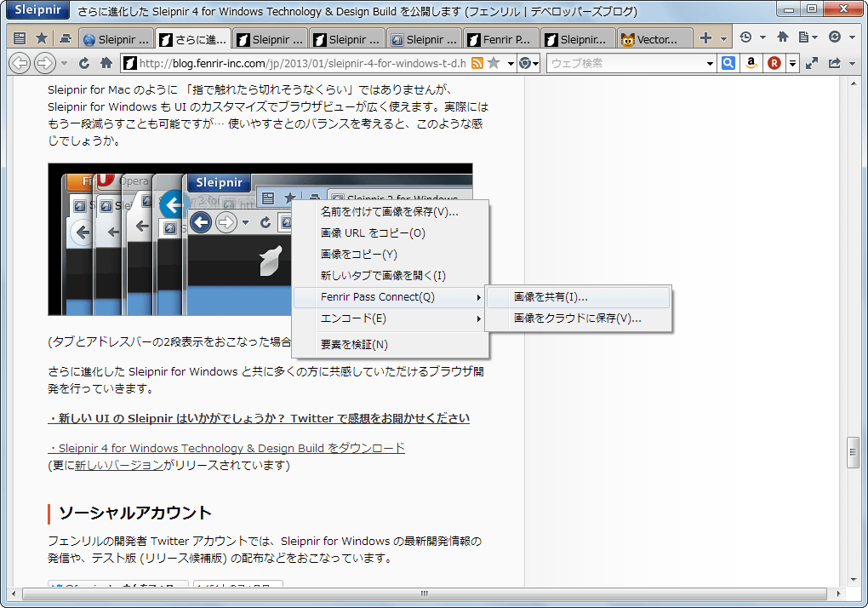Expand dropdown next to new tab plus
The width and height of the screenshot is (868, 608).
[723, 39]
